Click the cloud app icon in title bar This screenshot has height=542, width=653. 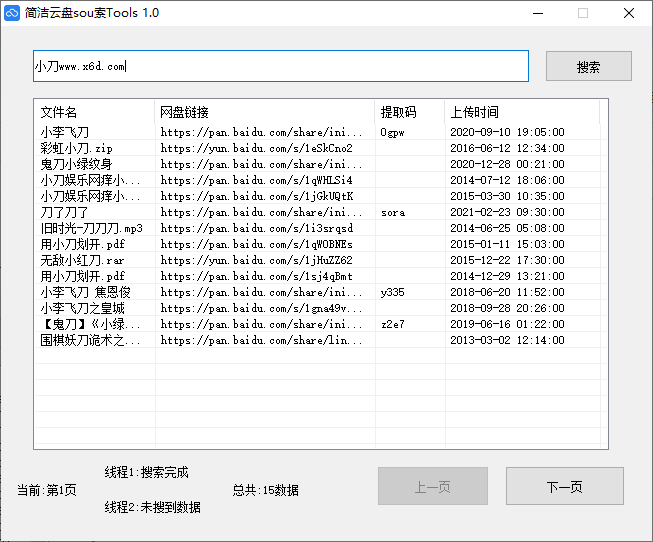(x=13, y=13)
